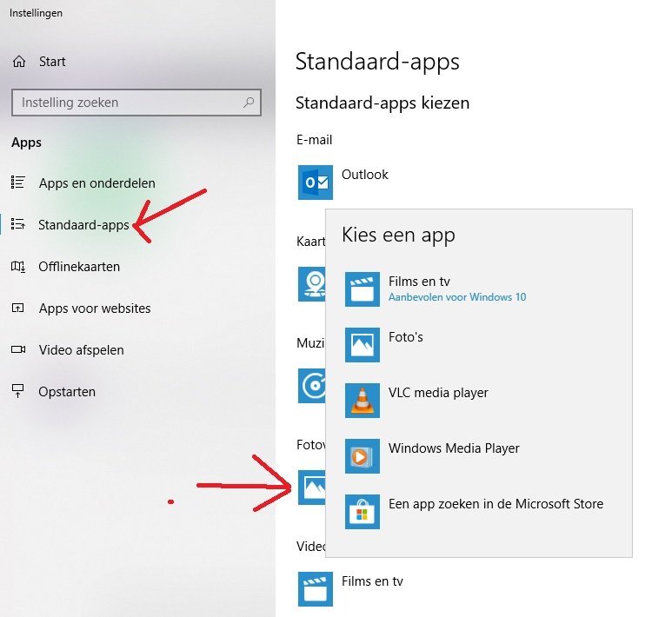The width and height of the screenshot is (672, 617).
Task: Click the 'Apps' section heading in sidebar
Action: coord(27,143)
